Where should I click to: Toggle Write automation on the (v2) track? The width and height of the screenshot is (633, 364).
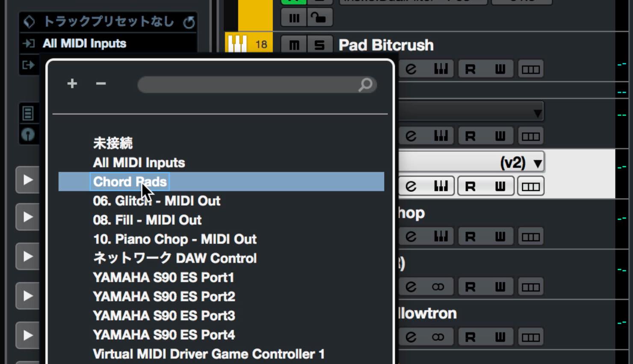(x=500, y=186)
